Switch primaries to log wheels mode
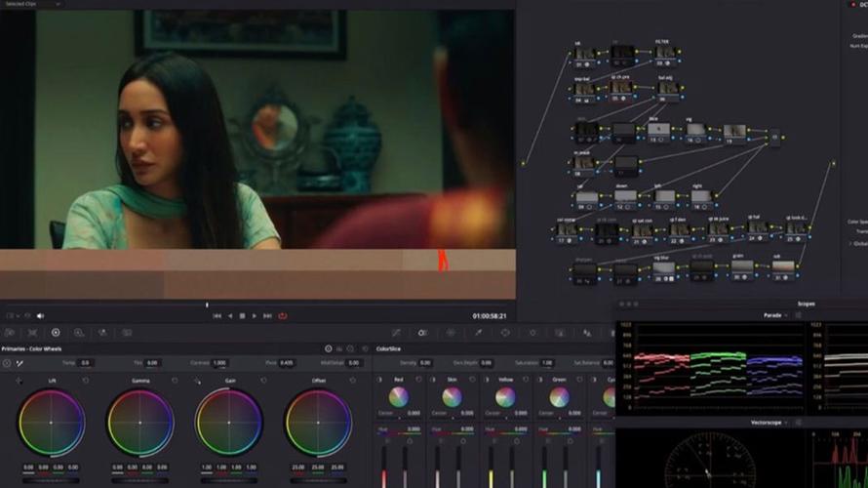The image size is (868, 488). pos(350,349)
